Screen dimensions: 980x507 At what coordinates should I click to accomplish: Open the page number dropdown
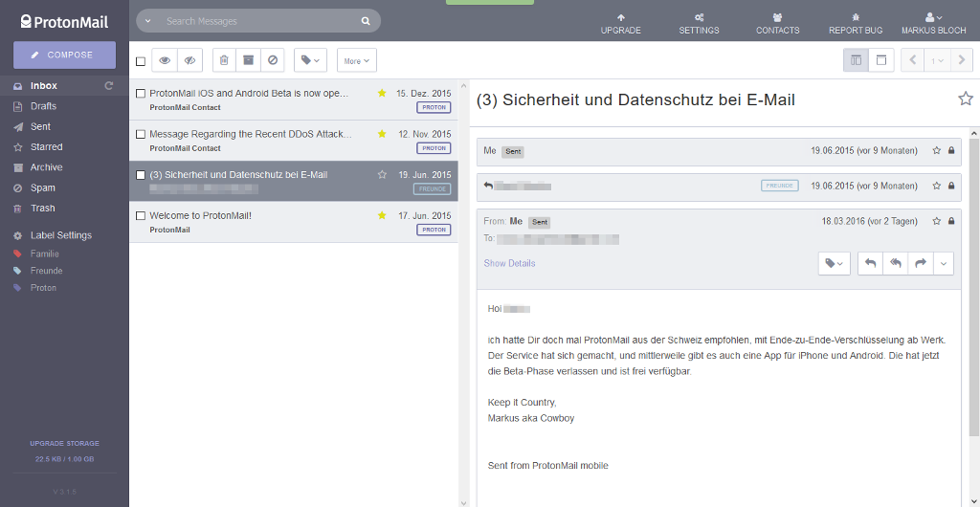tap(937, 60)
